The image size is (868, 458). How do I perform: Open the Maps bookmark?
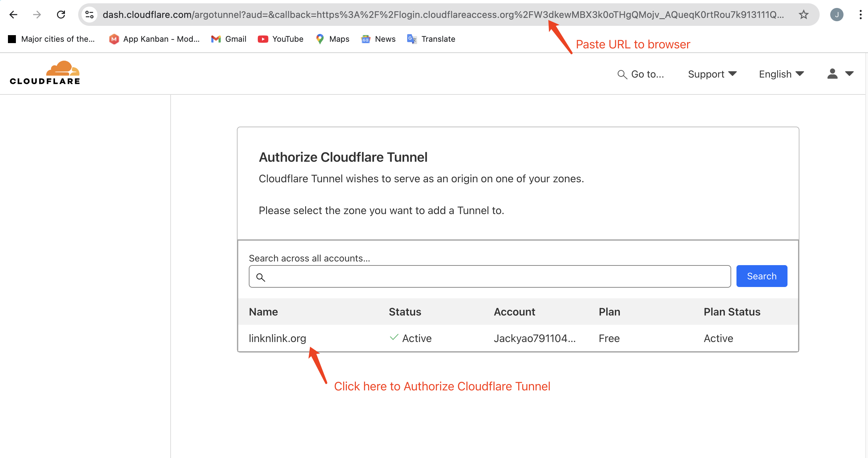pos(333,39)
